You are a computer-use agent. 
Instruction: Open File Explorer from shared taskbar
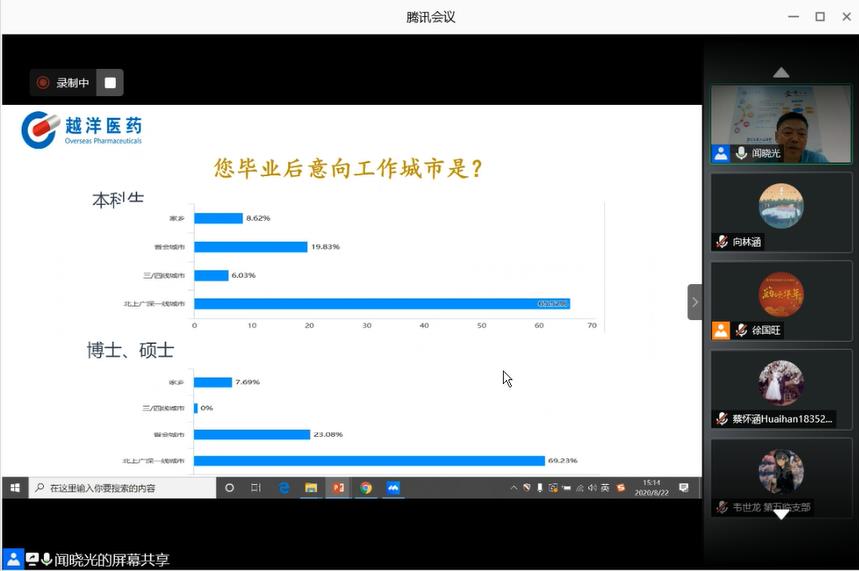(311, 488)
